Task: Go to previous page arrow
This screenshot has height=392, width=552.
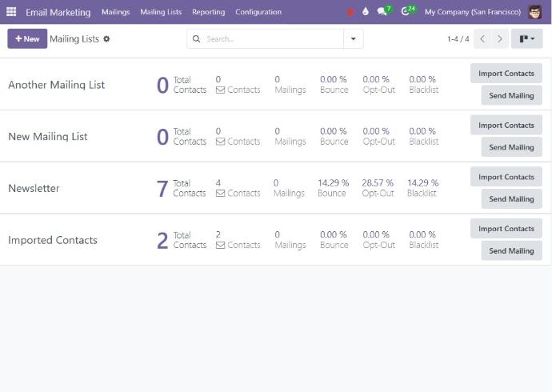Action: click(482, 38)
